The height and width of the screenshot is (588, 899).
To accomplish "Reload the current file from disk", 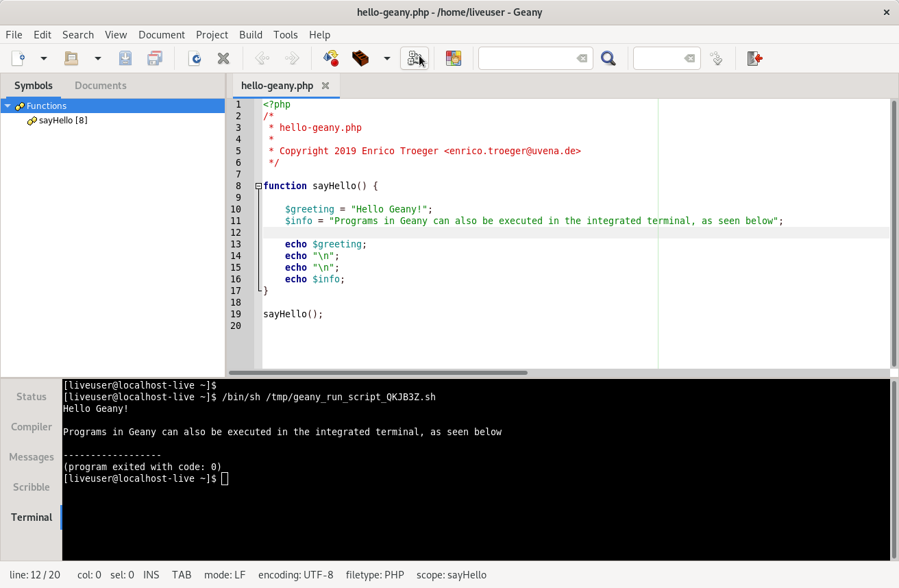I will tap(194, 58).
